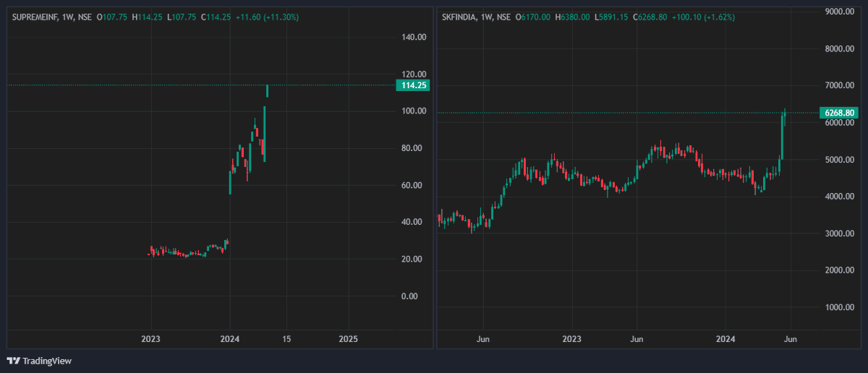Click the 4000.00 price axis label

[840, 196]
